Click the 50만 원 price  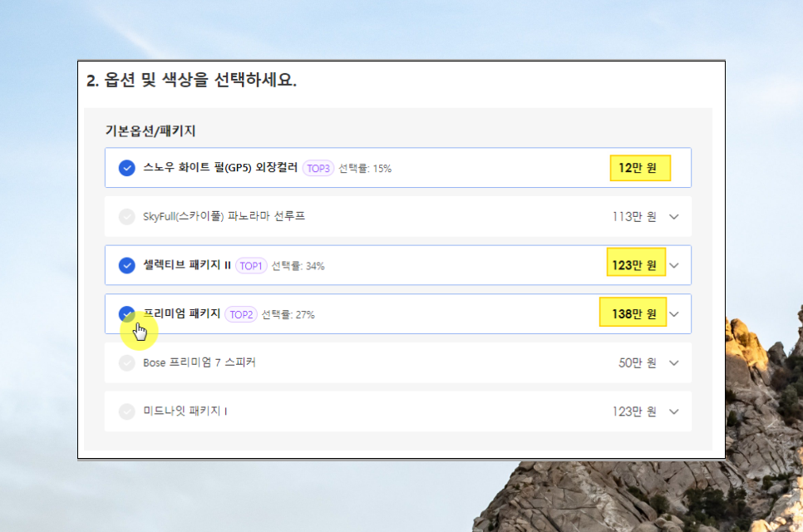coord(638,362)
